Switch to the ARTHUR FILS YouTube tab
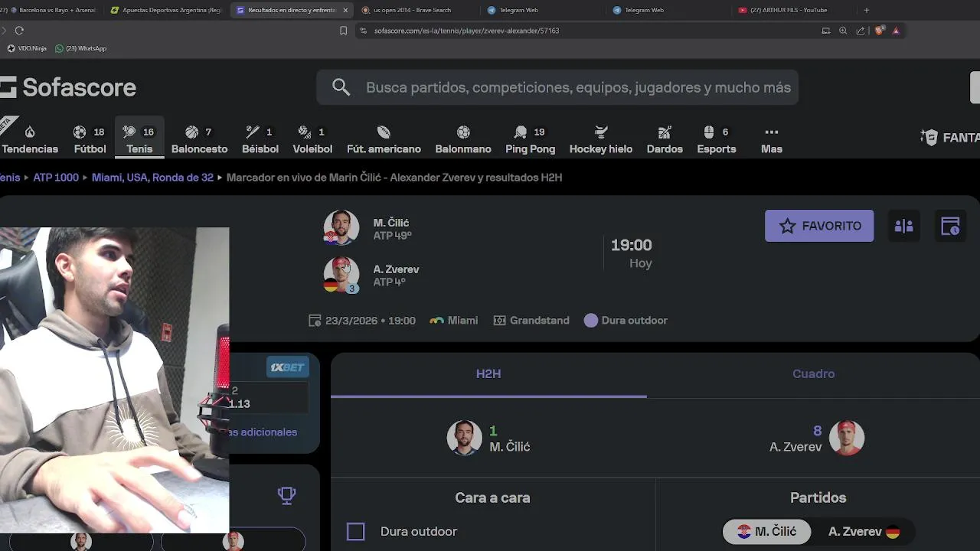The width and height of the screenshot is (980, 551). (x=789, y=10)
